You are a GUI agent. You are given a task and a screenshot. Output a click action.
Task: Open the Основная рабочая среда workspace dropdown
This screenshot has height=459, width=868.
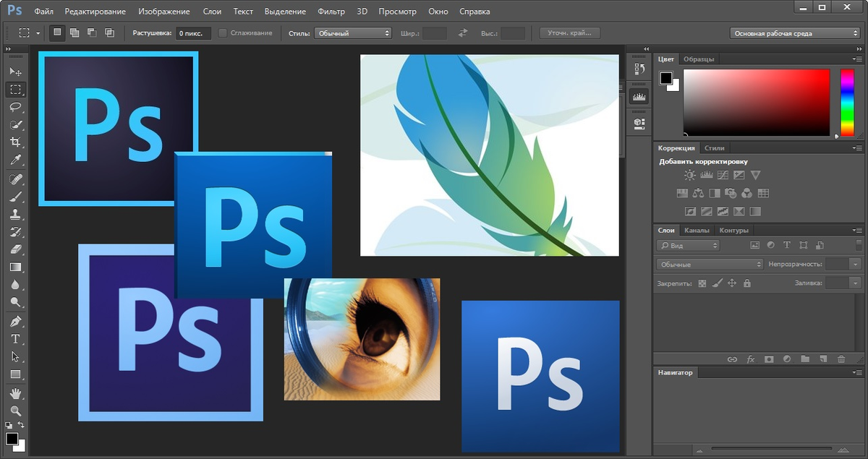point(794,33)
